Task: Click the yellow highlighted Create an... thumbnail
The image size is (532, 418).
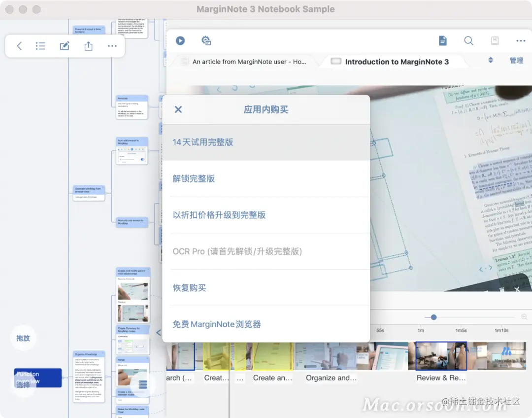Action: (x=272, y=356)
